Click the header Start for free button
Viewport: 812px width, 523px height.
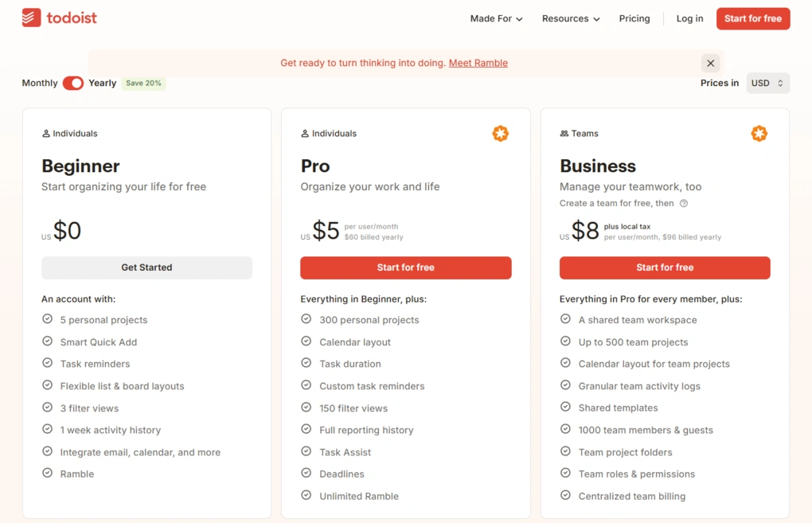(753, 18)
